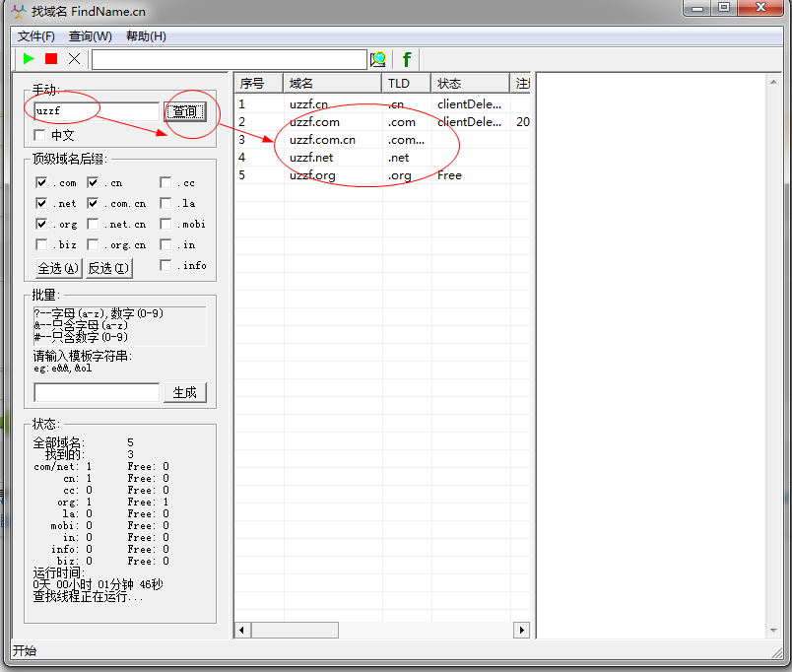Click the horizontal scrollbar left arrow
792x672 pixels.
coord(242,630)
